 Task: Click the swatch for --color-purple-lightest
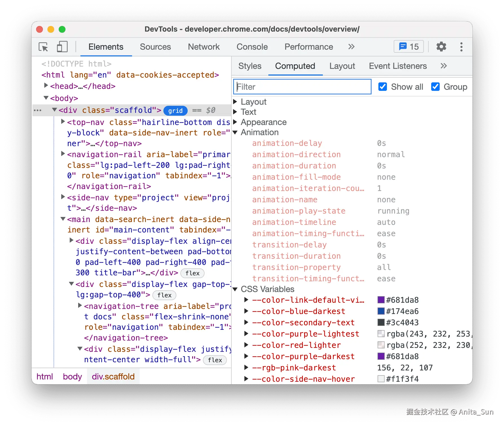pyautogui.click(x=381, y=333)
